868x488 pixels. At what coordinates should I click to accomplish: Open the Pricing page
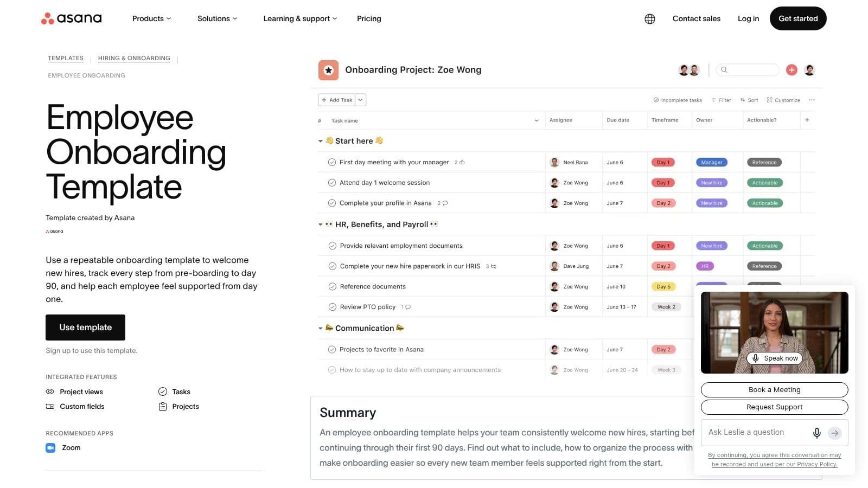pos(369,18)
